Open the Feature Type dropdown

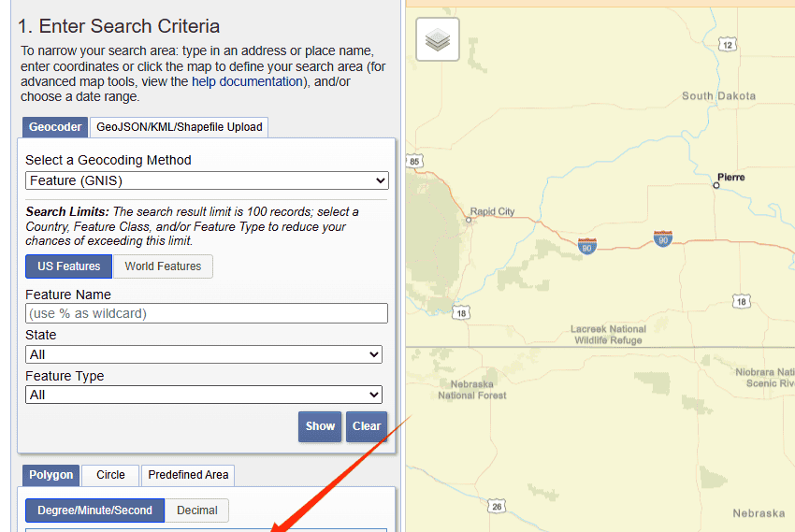[203, 395]
